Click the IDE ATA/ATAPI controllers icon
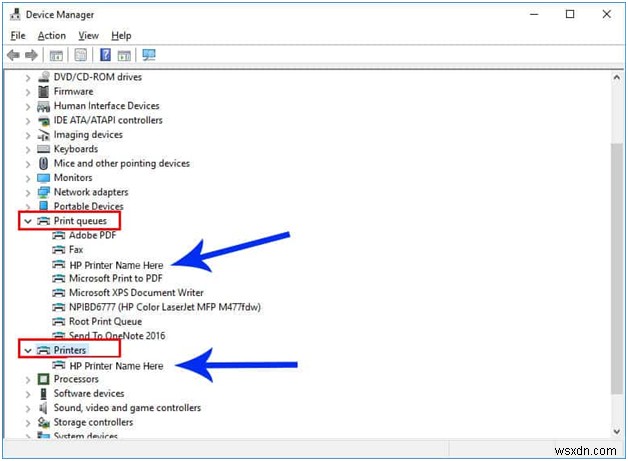 pos(43,120)
